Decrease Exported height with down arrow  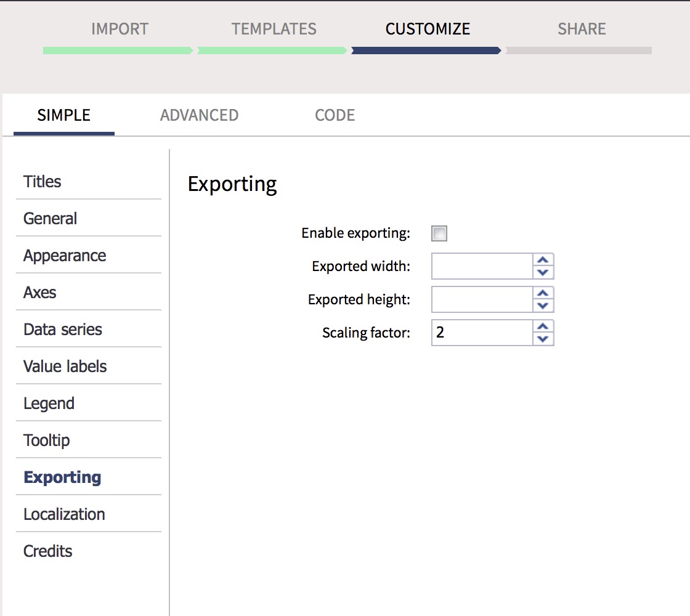coord(543,306)
